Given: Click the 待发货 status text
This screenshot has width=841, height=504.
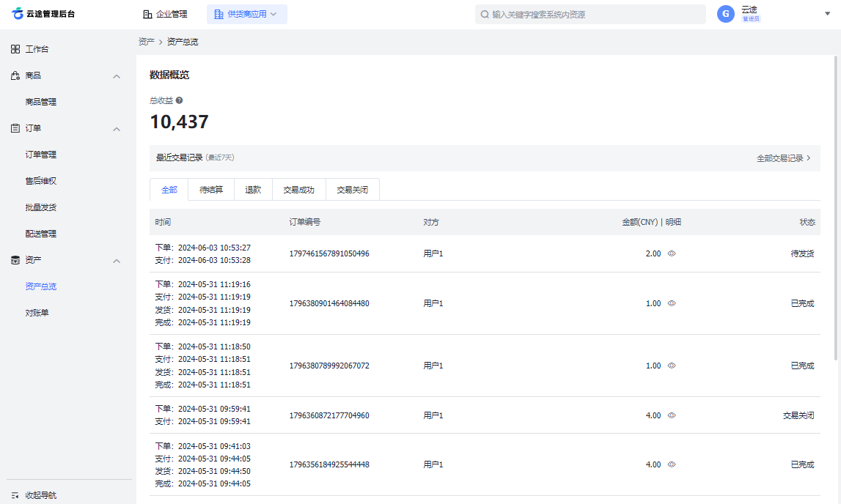Looking at the screenshot, I should (802, 254).
